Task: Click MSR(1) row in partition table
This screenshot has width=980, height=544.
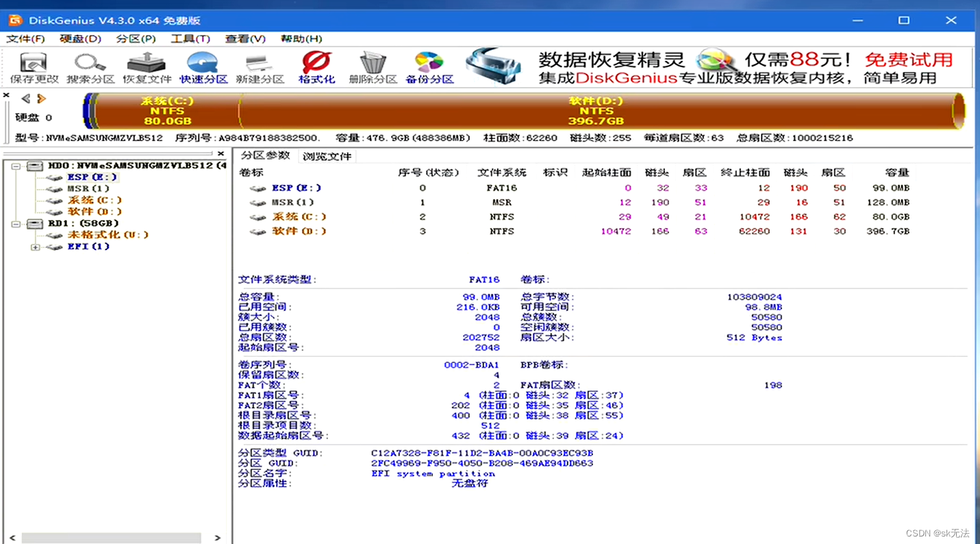Action: coord(579,202)
